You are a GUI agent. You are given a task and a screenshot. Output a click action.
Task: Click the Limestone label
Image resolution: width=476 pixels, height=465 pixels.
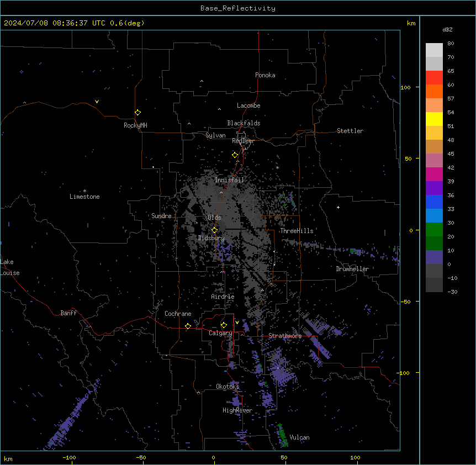point(84,197)
